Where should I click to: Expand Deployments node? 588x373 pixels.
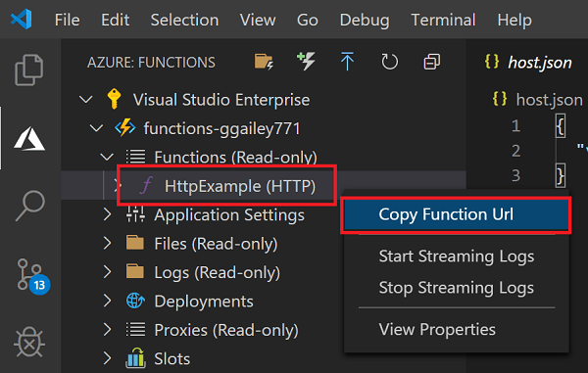tap(107, 301)
